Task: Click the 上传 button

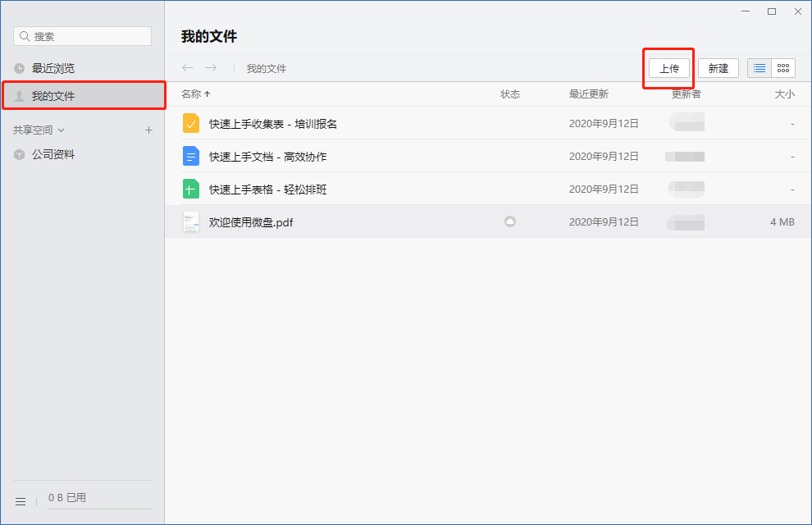Action: 669,68
